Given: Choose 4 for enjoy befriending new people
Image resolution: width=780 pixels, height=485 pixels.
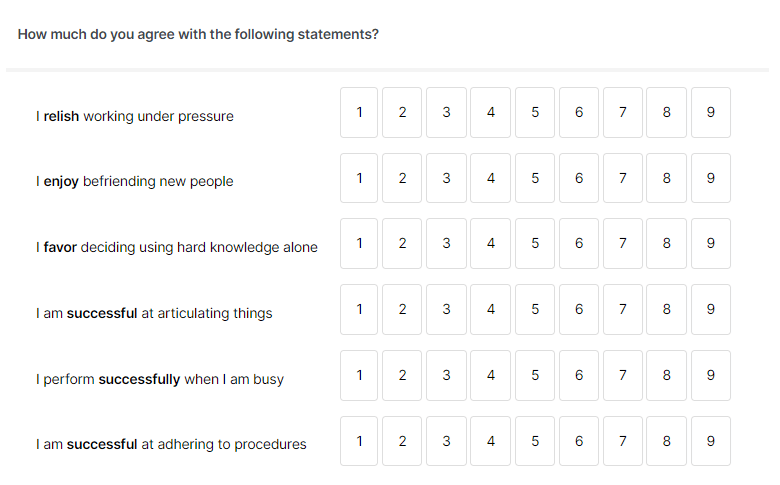Looking at the screenshot, I should coord(490,178).
